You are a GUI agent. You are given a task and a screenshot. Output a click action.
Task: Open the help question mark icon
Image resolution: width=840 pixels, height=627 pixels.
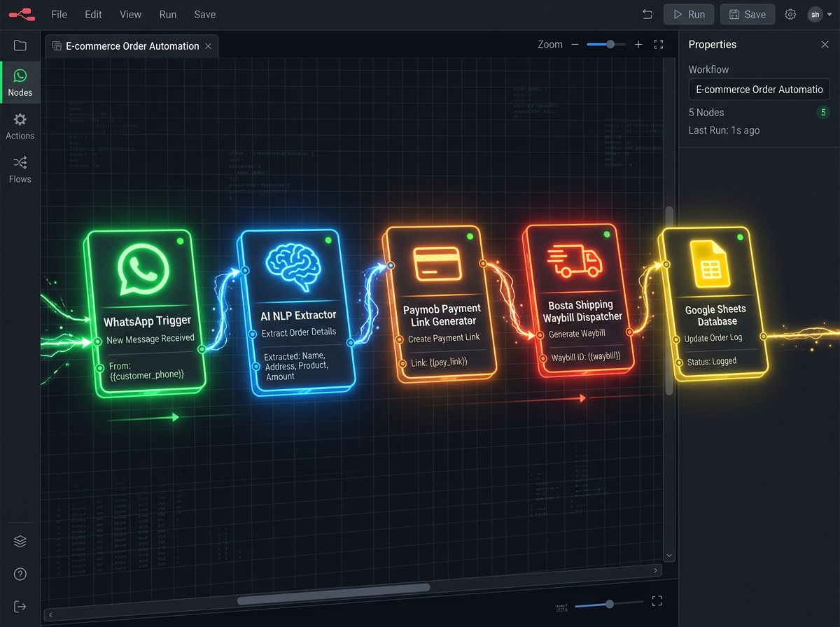[x=20, y=575]
